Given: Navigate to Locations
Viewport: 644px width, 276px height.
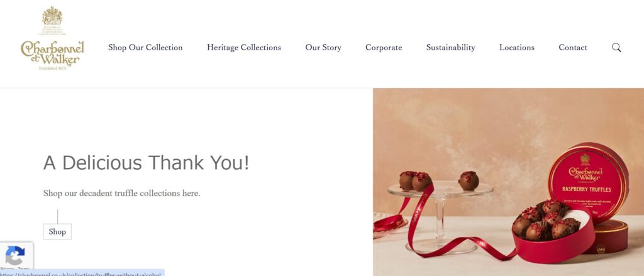Looking at the screenshot, I should click(x=517, y=48).
